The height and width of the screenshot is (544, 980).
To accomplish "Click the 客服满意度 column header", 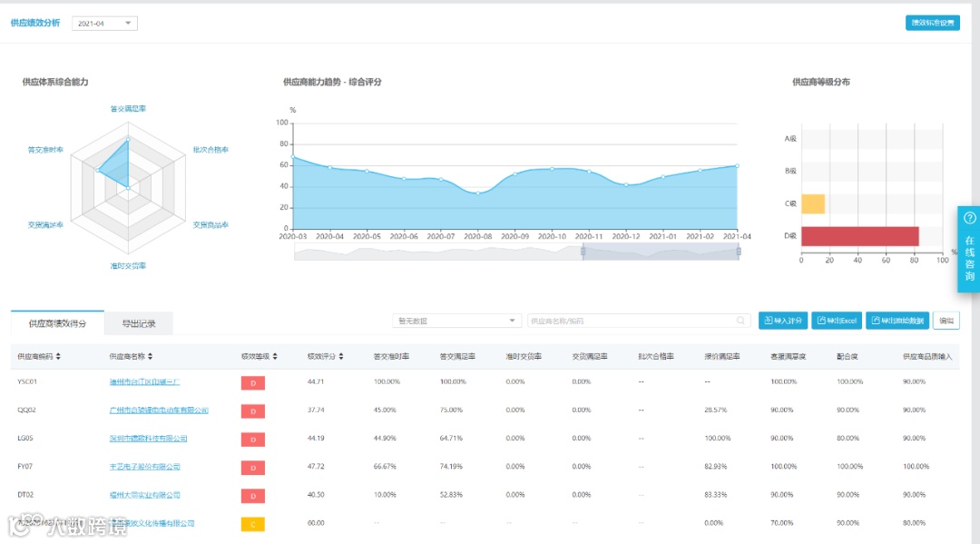I will (x=789, y=356).
